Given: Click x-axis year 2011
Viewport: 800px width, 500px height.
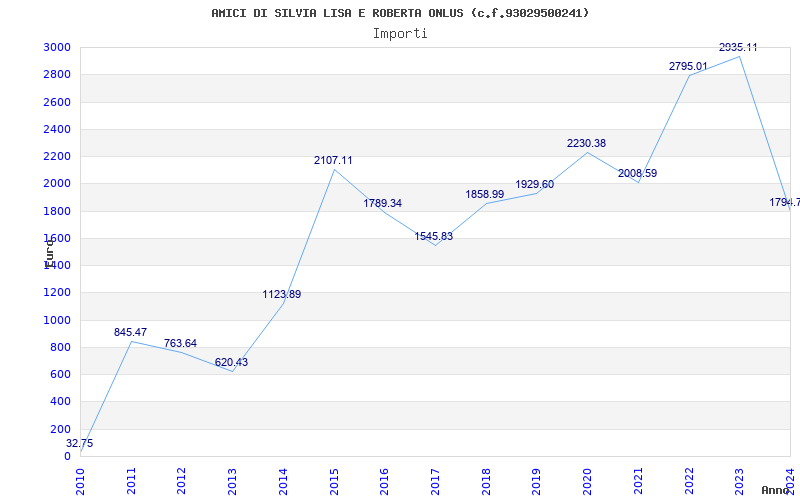Looking at the screenshot, I should click(131, 481).
